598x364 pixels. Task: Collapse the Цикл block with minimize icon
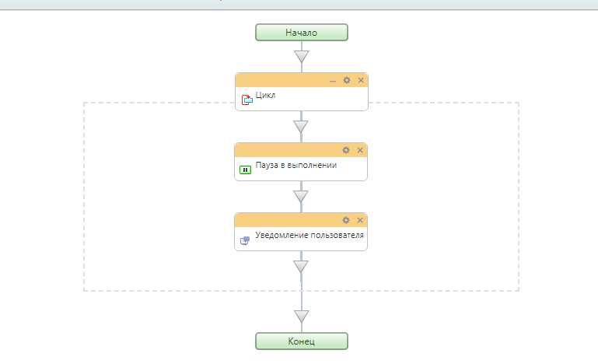pyautogui.click(x=333, y=81)
